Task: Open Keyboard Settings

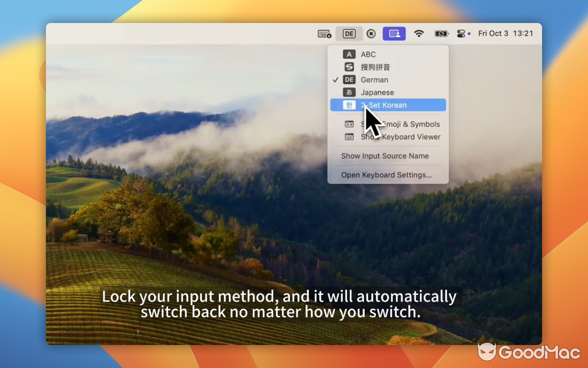Action: pos(386,175)
